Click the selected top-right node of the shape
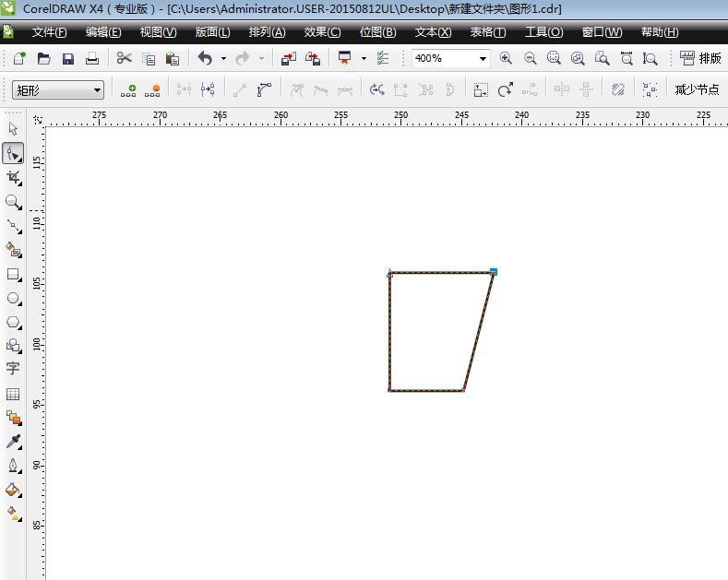The image size is (728, 580). pos(494,272)
